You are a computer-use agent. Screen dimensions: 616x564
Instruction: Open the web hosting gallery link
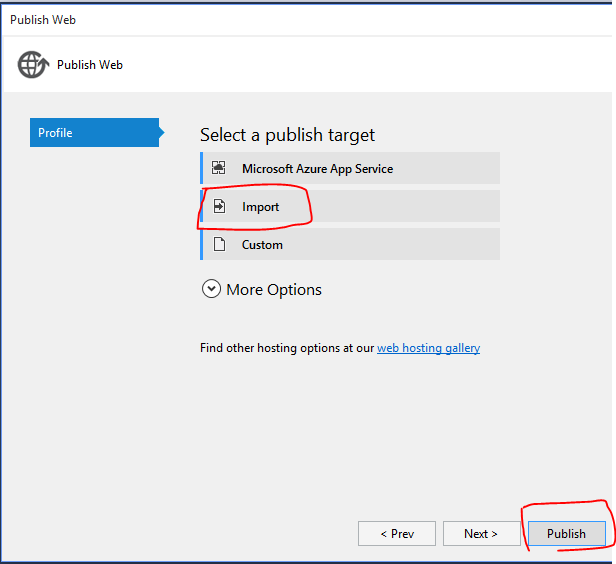(x=428, y=348)
